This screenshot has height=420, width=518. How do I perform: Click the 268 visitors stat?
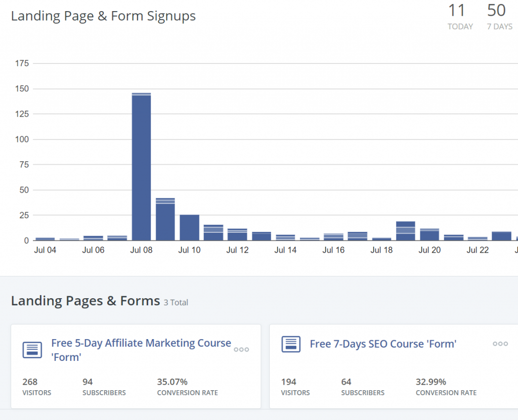30,382
